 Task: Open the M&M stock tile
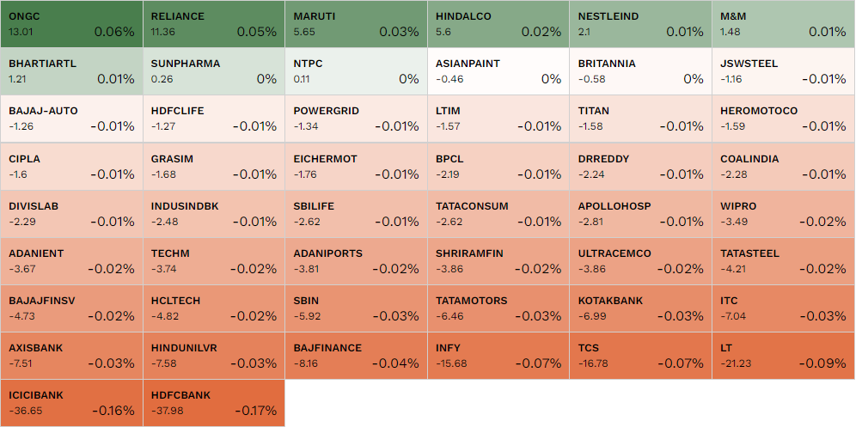[x=783, y=24]
